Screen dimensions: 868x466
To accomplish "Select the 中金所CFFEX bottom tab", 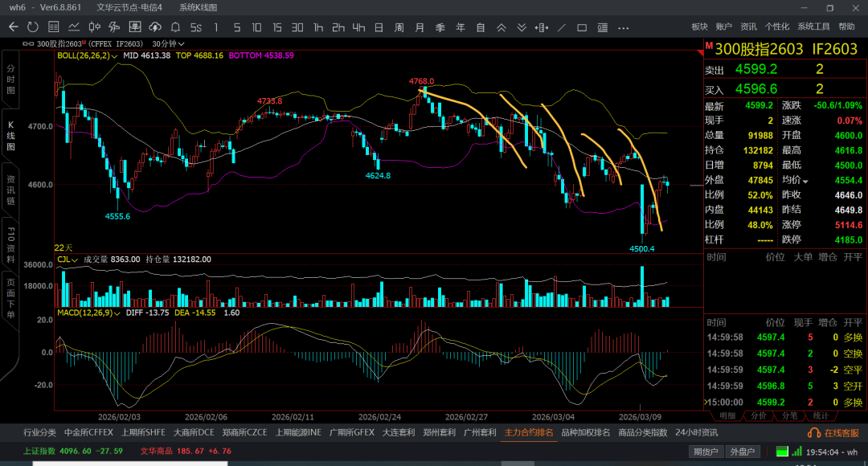I will coord(88,432).
